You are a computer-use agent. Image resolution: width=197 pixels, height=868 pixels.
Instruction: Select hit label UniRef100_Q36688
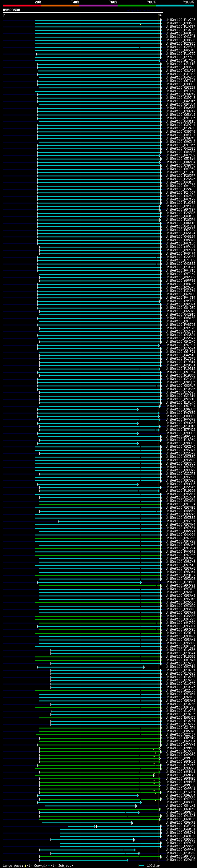180,616
